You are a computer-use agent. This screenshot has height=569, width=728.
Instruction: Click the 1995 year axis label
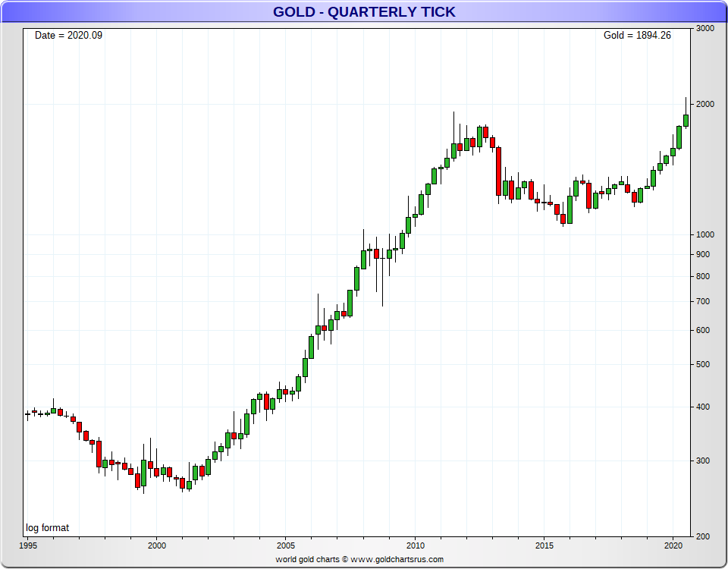pyautogui.click(x=28, y=545)
